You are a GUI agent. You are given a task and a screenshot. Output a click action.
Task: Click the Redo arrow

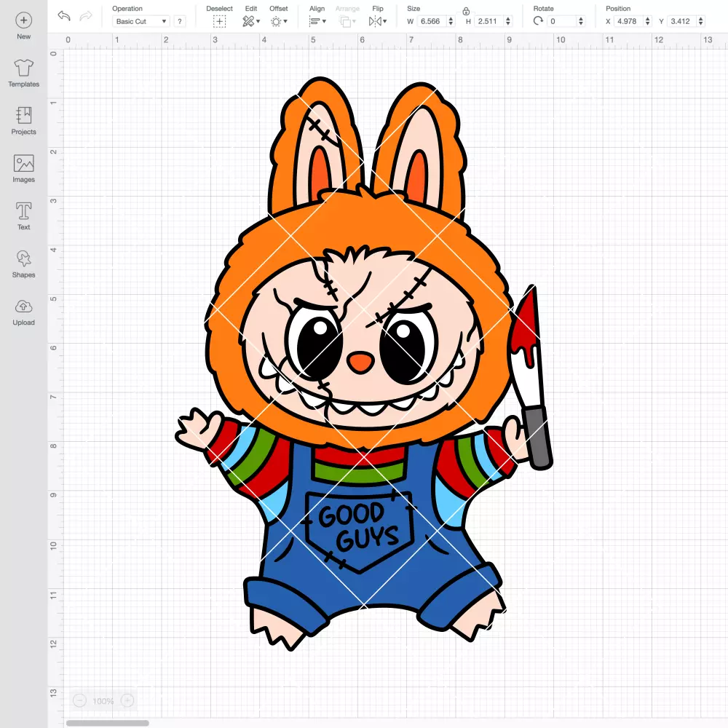[86, 16]
